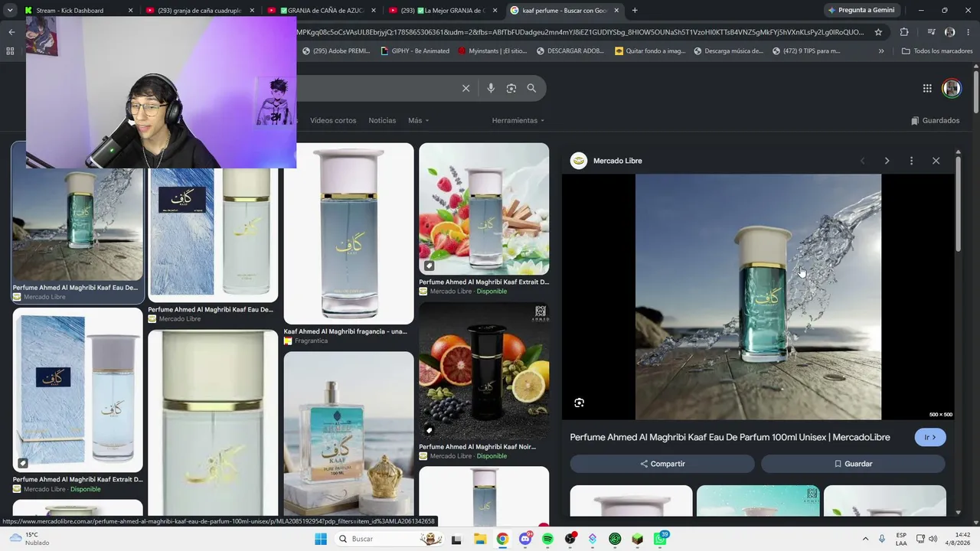
Task: Open the large perfume preview image
Action: (x=758, y=297)
